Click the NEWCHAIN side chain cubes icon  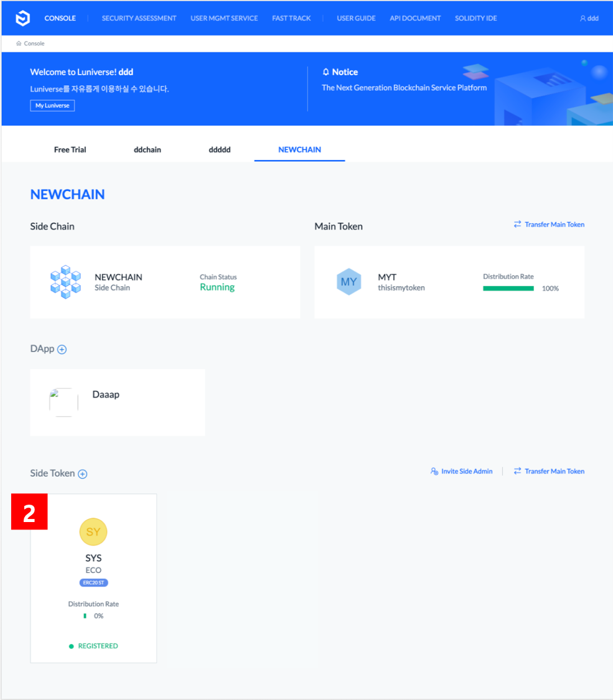[x=65, y=282]
